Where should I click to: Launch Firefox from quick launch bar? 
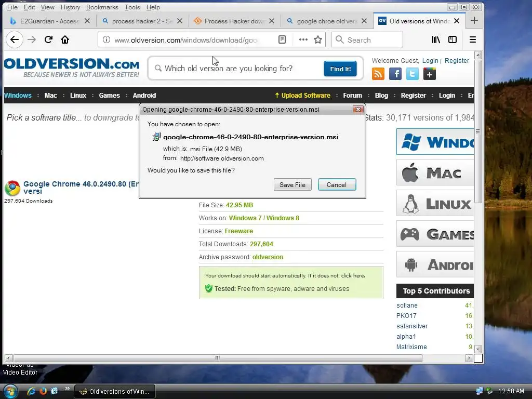point(43,391)
